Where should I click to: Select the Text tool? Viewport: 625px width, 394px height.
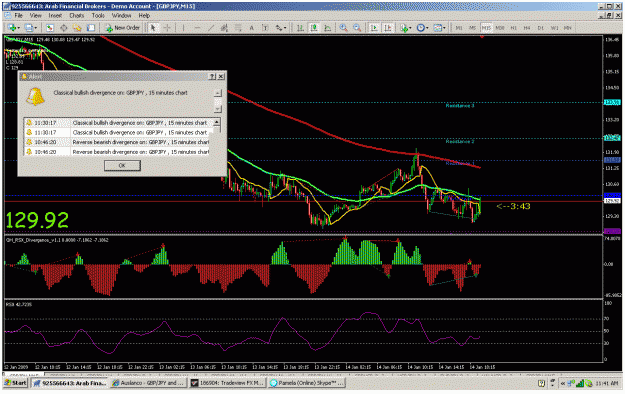(252, 28)
